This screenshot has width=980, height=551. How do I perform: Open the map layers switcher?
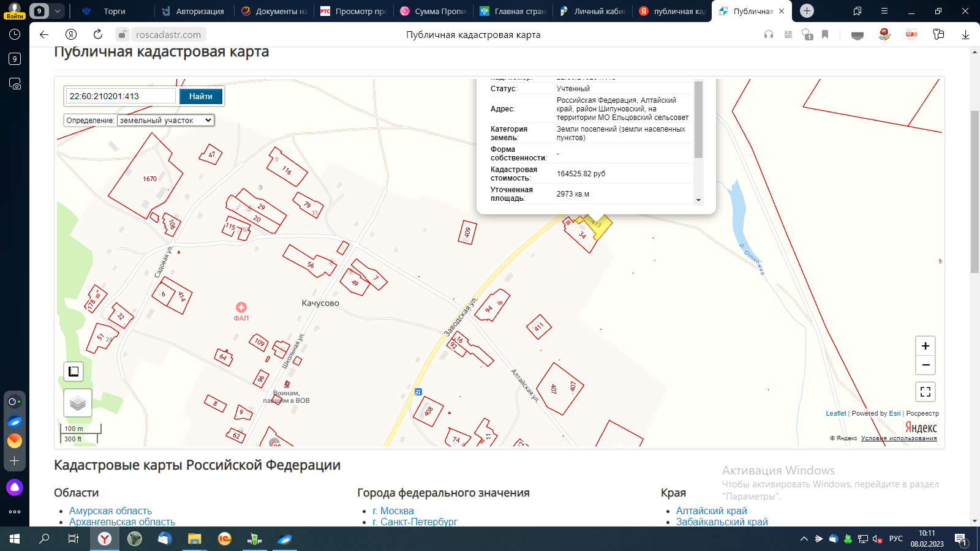click(x=78, y=403)
